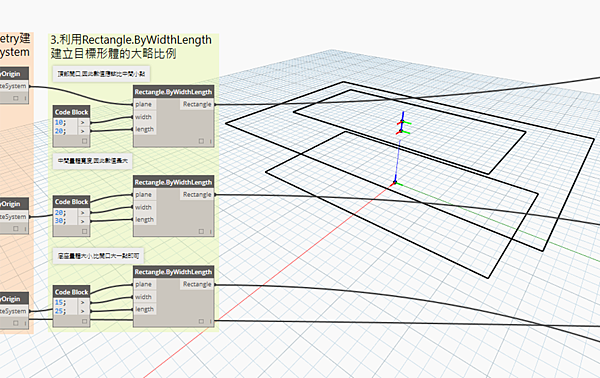
Task: Toggle preview on Rectangle node fed by 15 and 25
Action: pyautogui.click(x=201, y=321)
